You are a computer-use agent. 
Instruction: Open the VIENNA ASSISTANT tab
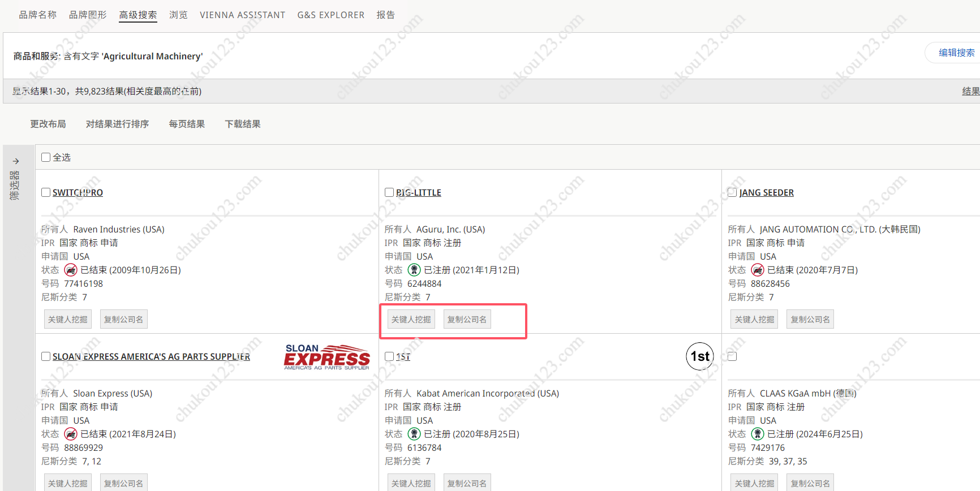[x=242, y=15]
